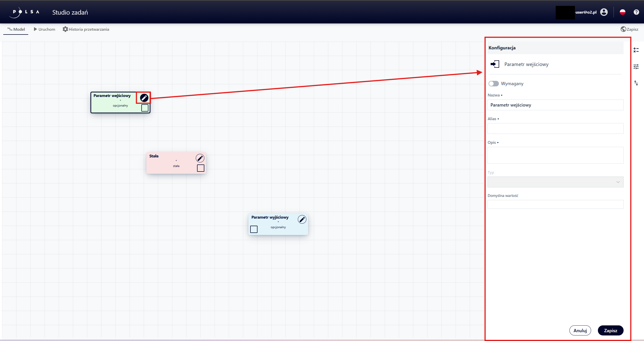The image size is (644, 341).
Task: Click the Polish flag language icon
Action: click(x=622, y=12)
